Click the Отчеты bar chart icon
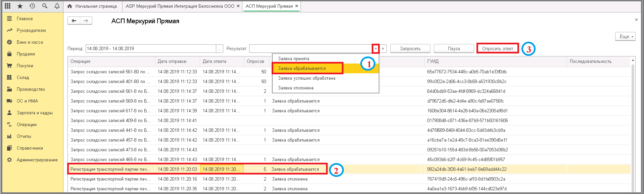The image size is (644, 194). point(9,136)
